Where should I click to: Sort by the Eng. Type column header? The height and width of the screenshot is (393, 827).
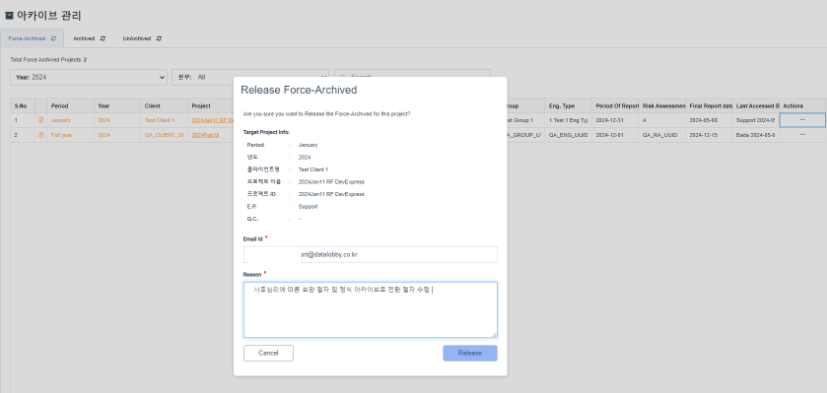568,106
